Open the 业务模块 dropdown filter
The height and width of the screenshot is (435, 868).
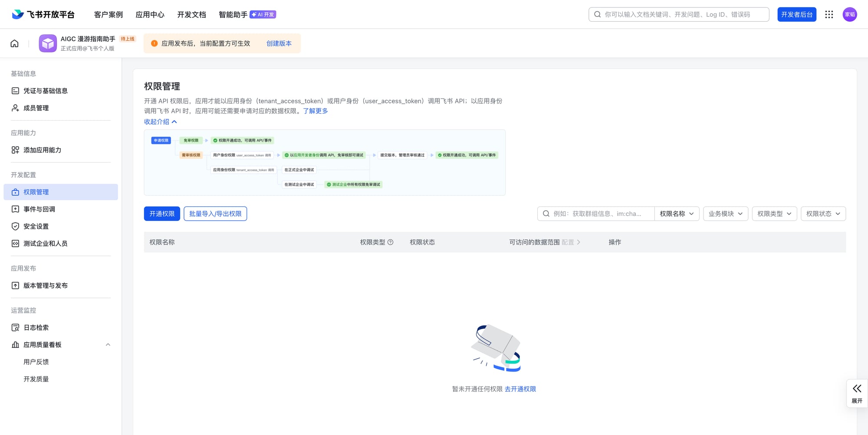pyautogui.click(x=725, y=214)
